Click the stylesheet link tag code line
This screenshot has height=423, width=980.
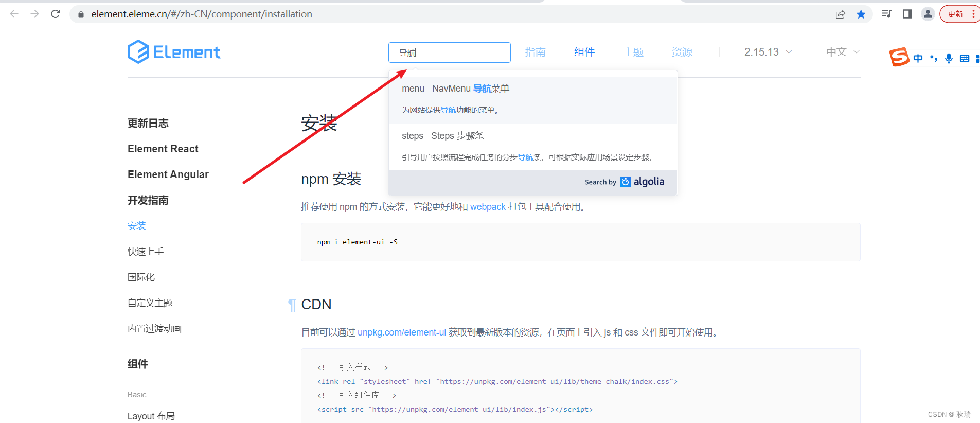point(497,381)
